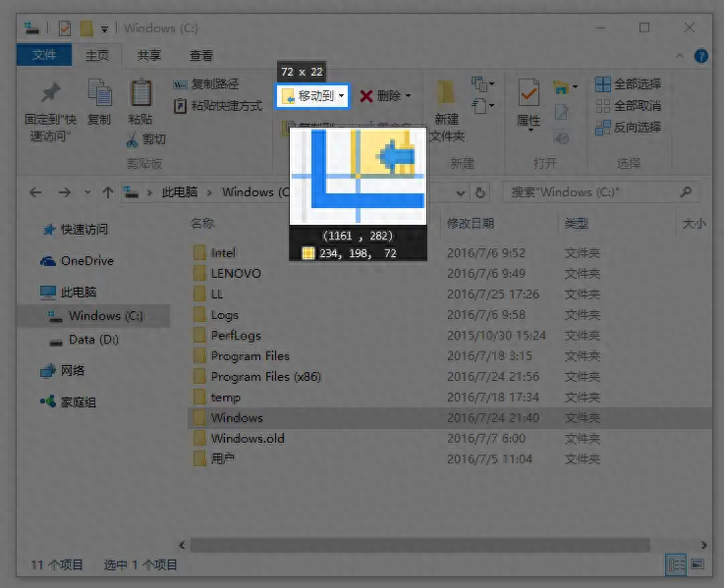Sort by the Date modified column header

(470, 224)
